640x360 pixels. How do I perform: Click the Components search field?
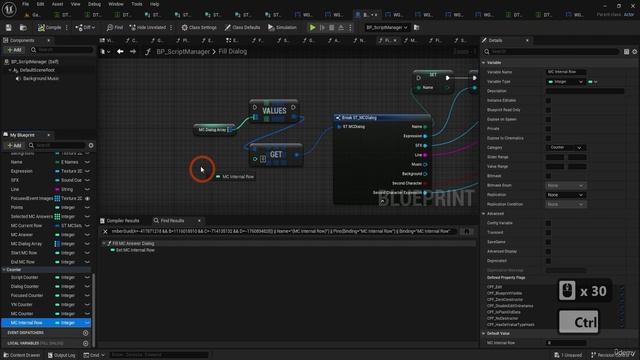click(61, 50)
